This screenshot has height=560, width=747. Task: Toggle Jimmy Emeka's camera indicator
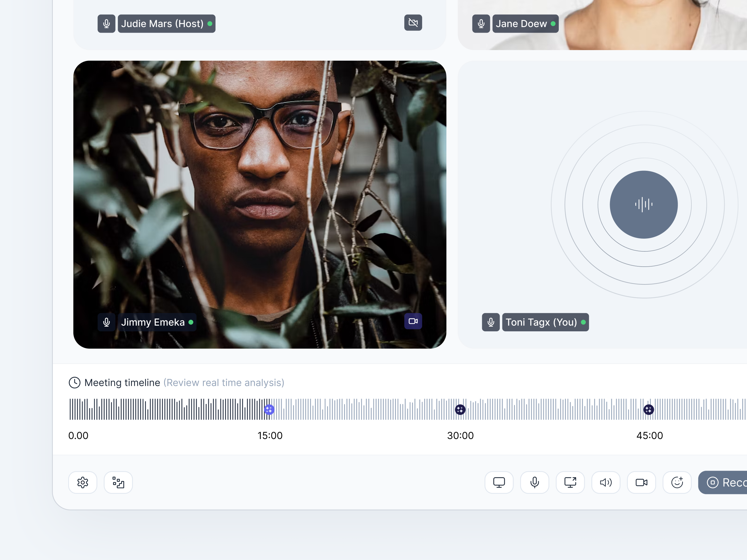tap(413, 321)
